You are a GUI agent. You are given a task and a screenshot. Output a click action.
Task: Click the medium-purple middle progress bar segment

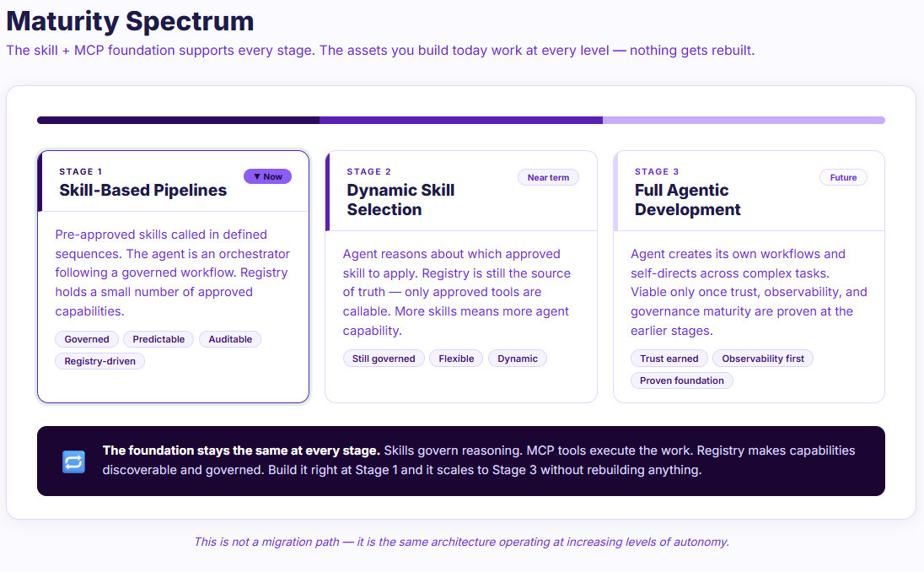coord(461,121)
